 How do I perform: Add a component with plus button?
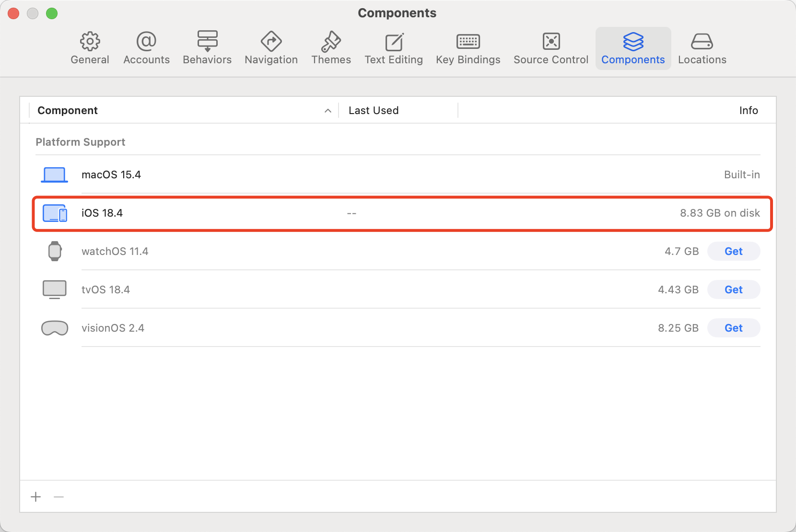(x=36, y=497)
